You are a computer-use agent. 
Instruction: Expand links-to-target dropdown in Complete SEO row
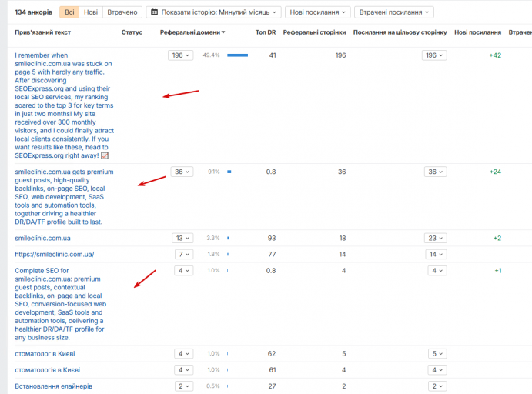point(437,271)
